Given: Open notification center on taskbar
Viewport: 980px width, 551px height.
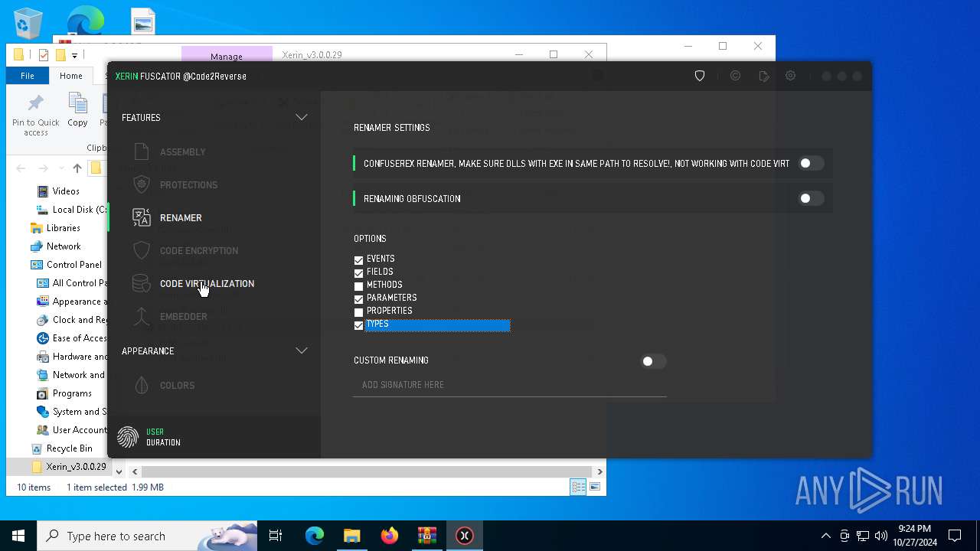Looking at the screenshot, I should coord(955,536).
